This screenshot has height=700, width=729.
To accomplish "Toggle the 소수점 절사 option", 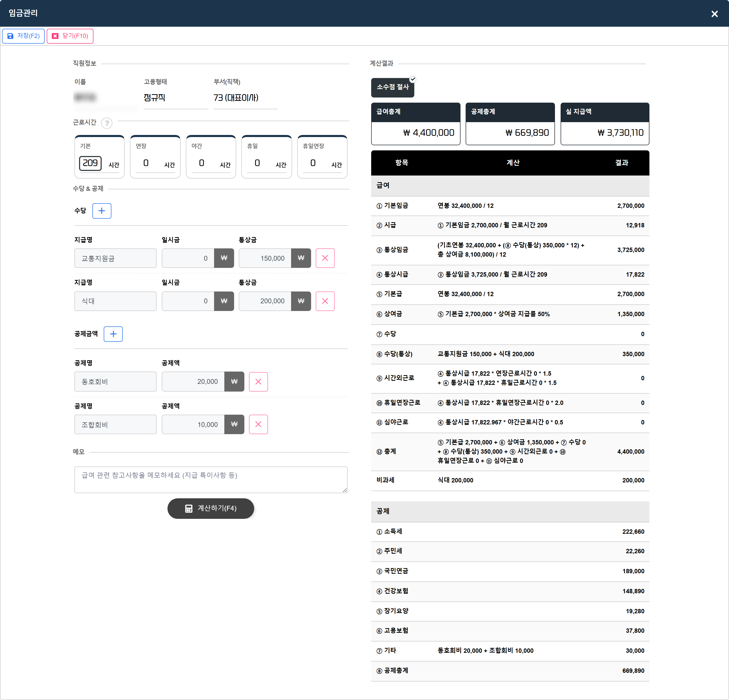I will tap(392, 87).
